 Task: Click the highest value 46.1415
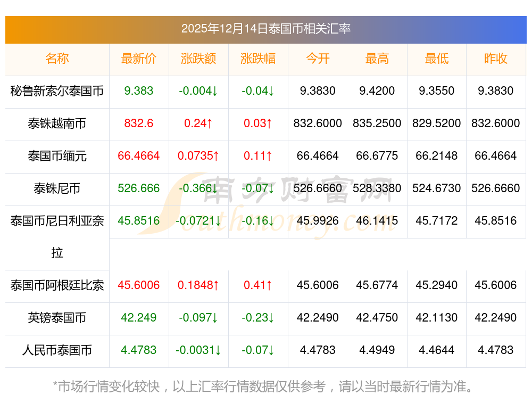click(x=377, y=220)
